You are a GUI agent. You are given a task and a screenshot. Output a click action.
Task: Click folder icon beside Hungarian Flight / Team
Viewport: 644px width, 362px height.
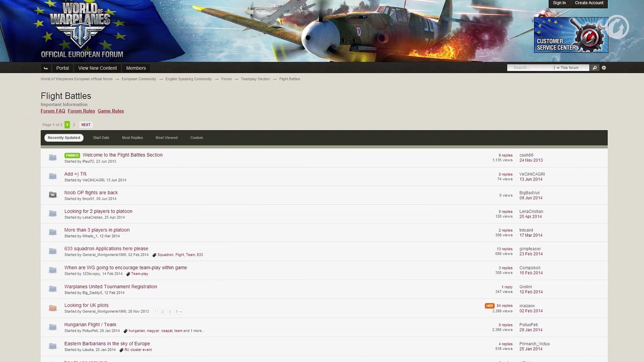pyautogui.click(x=52, y=327)
